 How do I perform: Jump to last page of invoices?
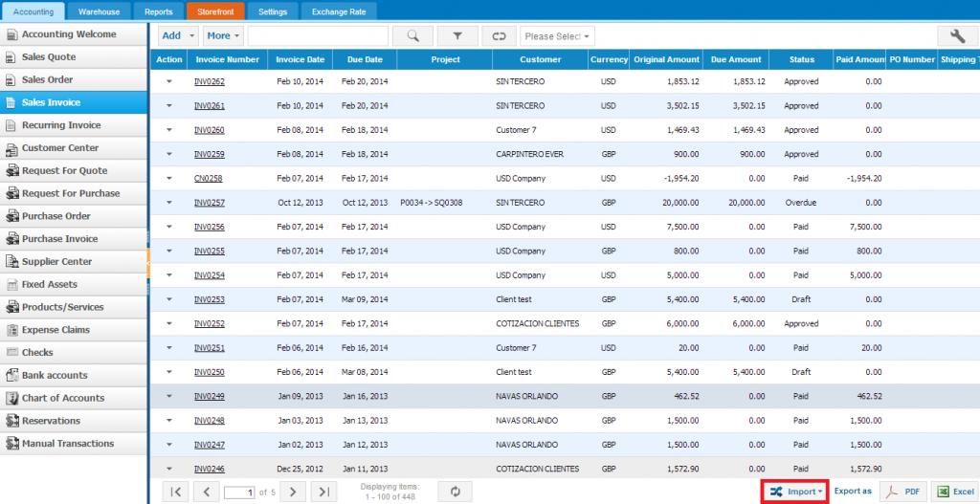(323, 493)
